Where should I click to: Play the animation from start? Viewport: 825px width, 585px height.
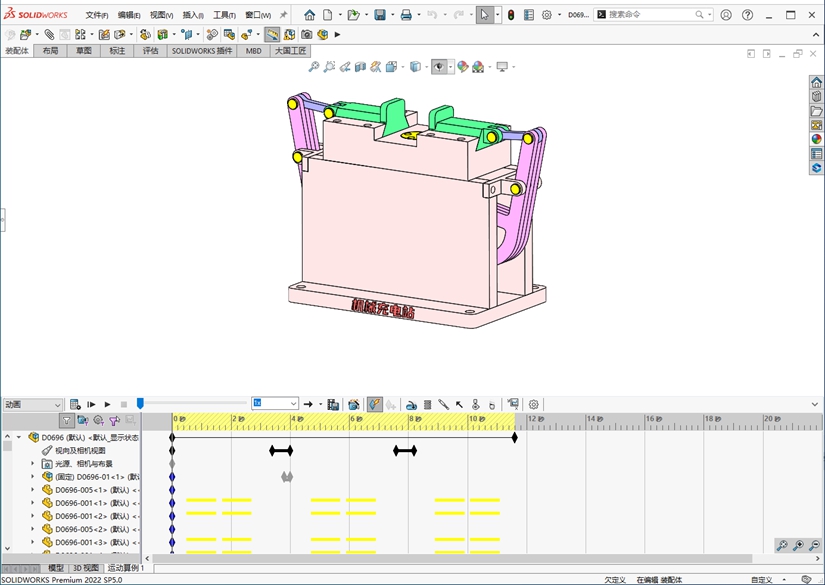coord(91,404)
